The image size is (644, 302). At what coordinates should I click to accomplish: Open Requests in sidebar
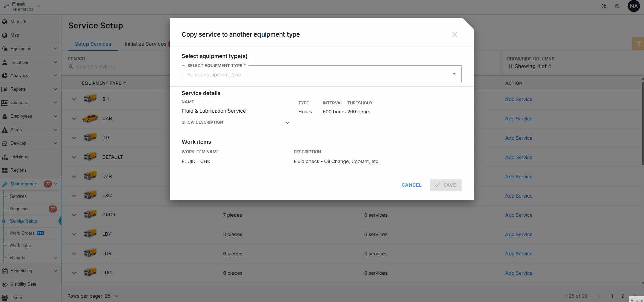(19, 209)
